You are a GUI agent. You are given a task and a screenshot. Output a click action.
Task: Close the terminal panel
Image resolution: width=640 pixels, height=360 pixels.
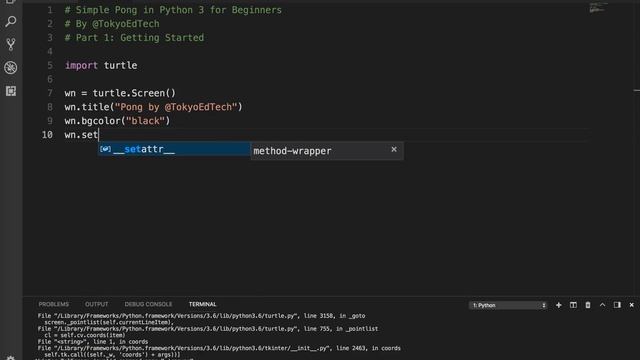point(631,305)
